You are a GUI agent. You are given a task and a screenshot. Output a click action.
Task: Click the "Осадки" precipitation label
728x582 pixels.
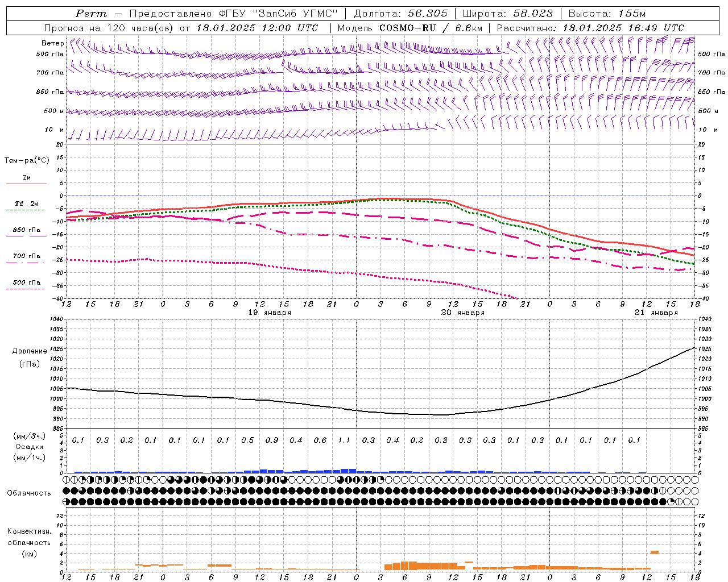point(30,447)
